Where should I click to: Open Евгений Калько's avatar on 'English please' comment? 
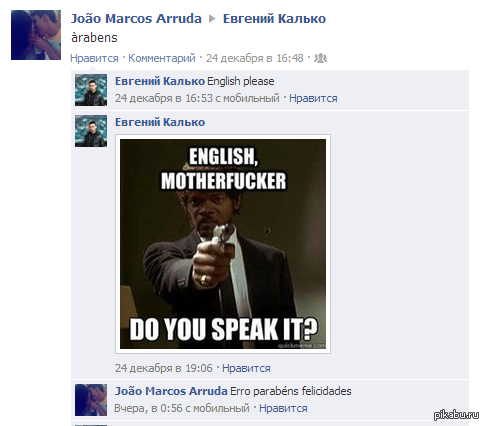91,90
